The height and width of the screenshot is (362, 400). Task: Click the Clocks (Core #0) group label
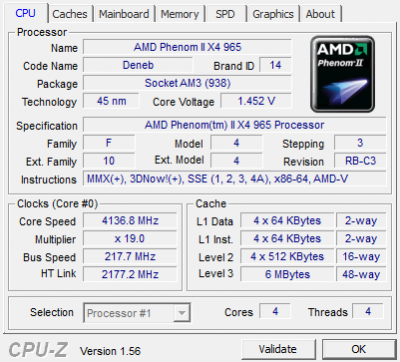[57, 204]
